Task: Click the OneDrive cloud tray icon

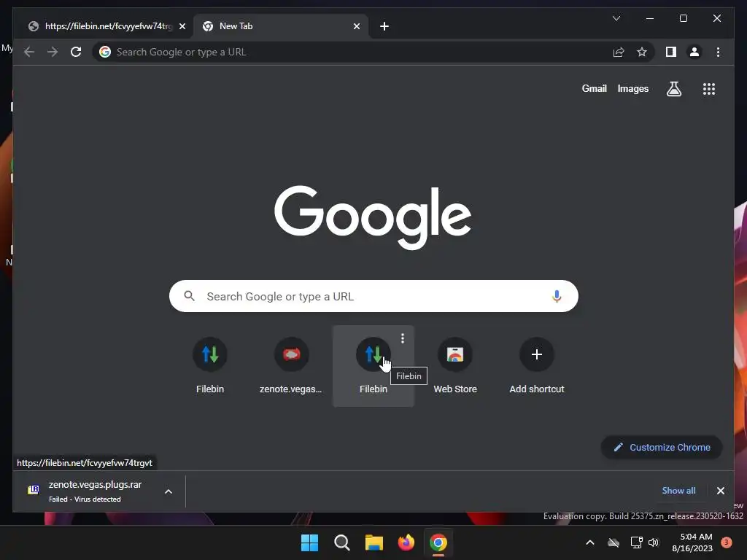Action: click(x=613, y=542)
